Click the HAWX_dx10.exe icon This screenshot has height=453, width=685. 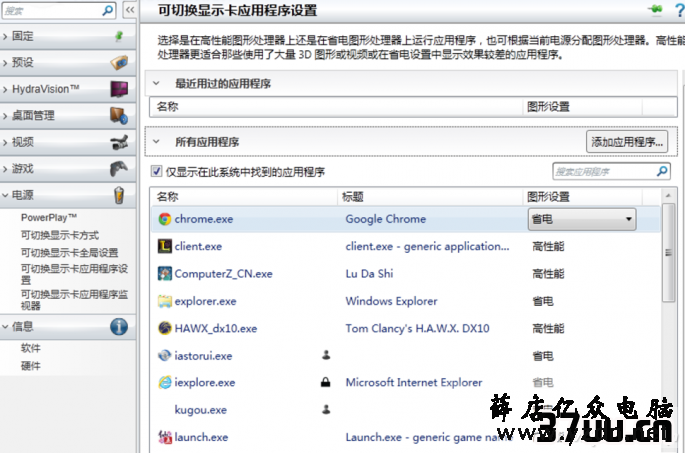(165, 329)
